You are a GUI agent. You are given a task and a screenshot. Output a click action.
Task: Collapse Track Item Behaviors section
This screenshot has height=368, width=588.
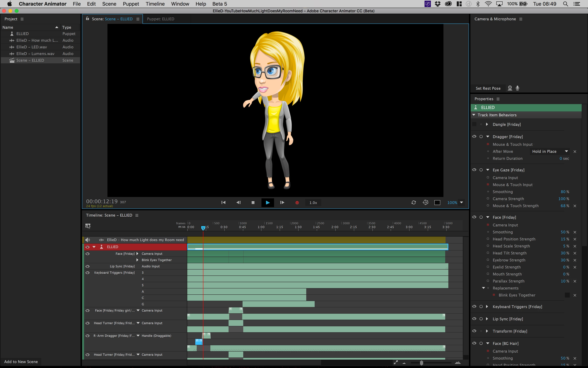pyautogui.click(x=474, y=115)
